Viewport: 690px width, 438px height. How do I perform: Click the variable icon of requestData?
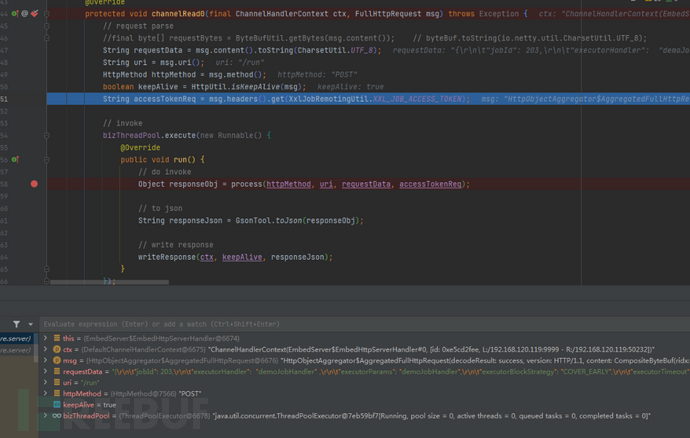57,371
